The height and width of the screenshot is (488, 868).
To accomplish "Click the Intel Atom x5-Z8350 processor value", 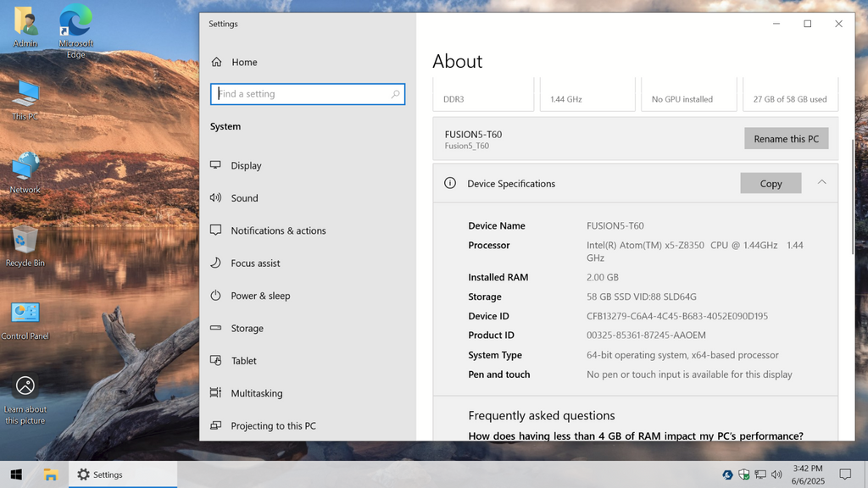I will coord(695,251).
